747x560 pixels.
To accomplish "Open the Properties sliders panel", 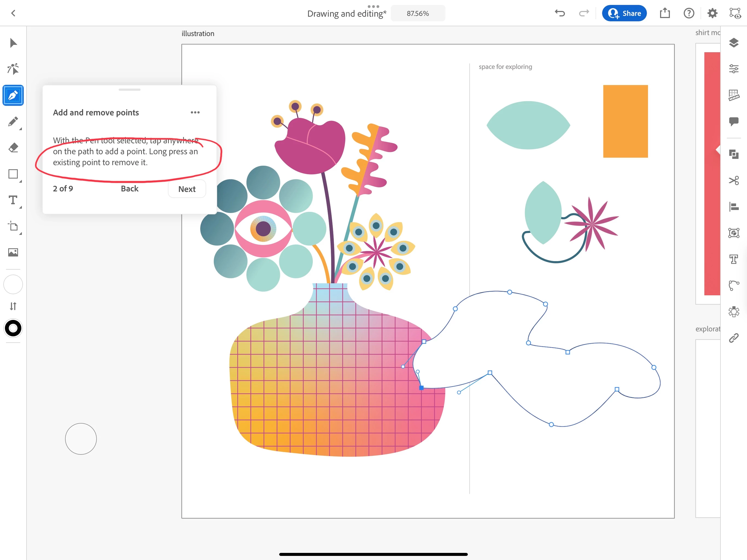I will tap(734, 69).
